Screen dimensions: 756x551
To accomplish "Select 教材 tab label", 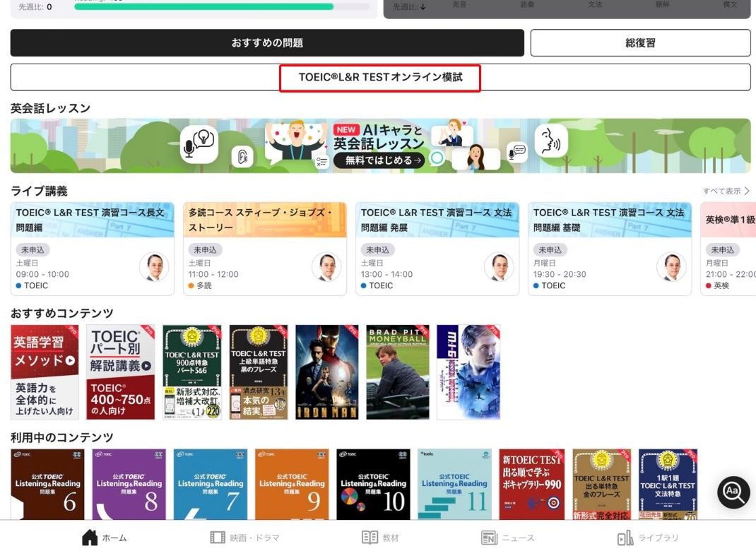I will (391, 538).
